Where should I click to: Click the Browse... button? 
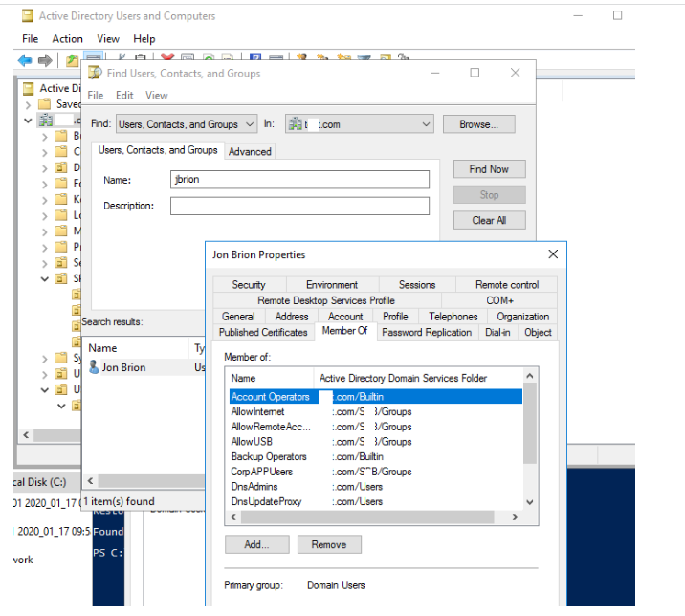478,124
